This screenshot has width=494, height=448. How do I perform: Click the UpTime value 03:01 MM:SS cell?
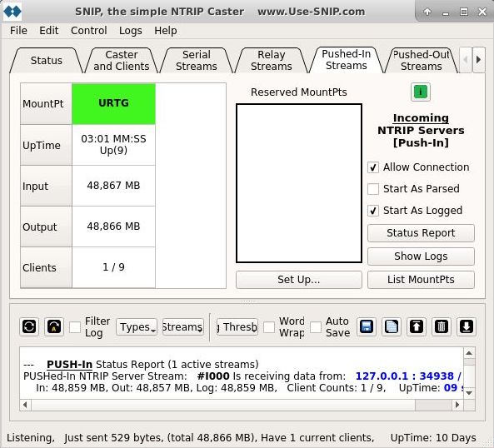pyautogui.click(x=113, y=145)
